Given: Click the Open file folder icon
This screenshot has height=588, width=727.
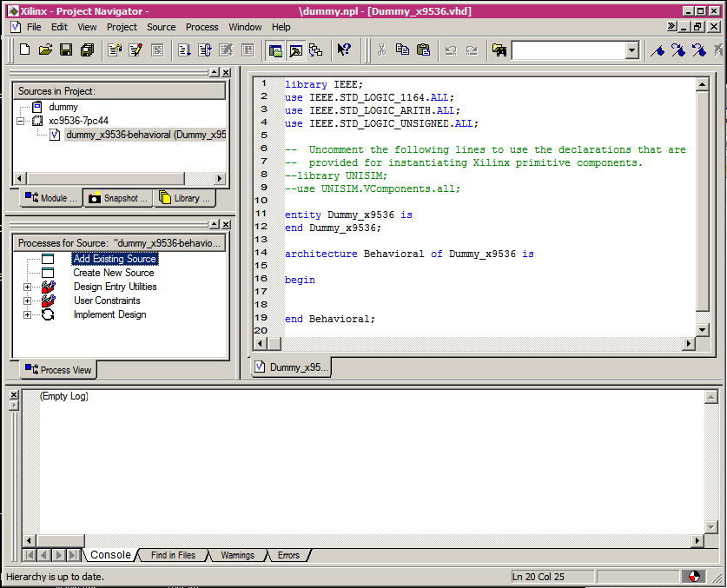Looking at the screenshot, I should (x=45, y=50).
